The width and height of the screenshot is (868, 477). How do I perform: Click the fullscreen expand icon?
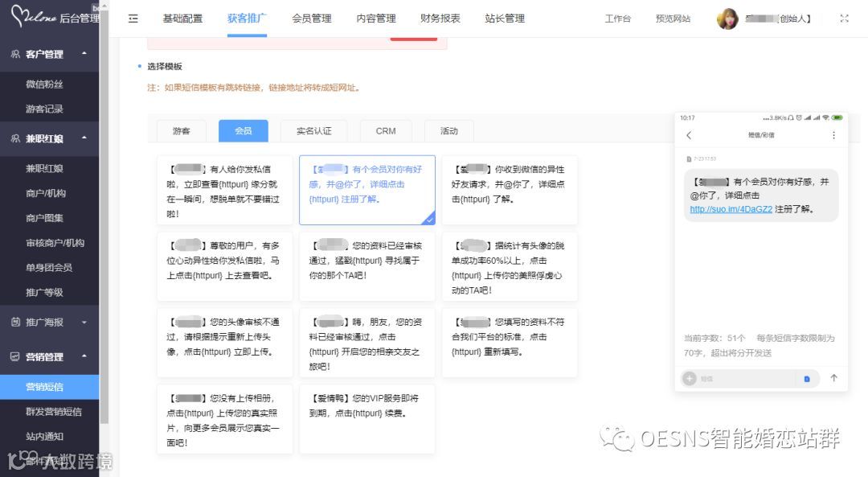pos(844,19)
